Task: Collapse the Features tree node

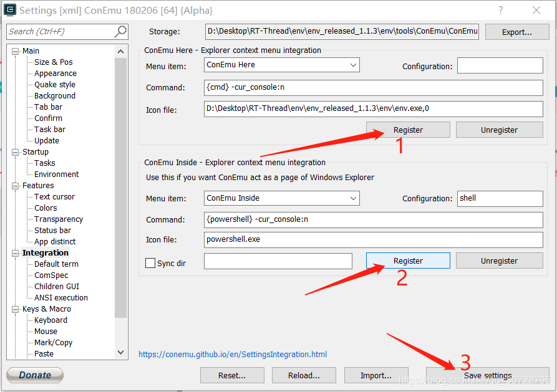Action: [x=15, y=186]
